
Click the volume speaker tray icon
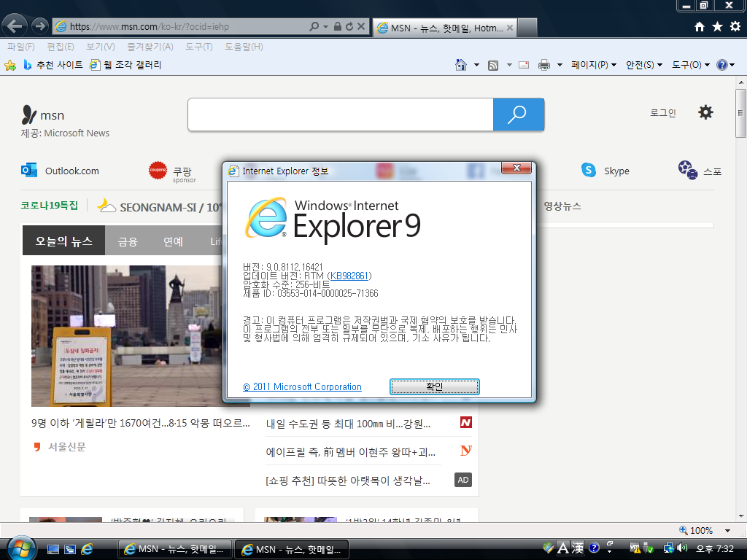pos(682,548)
